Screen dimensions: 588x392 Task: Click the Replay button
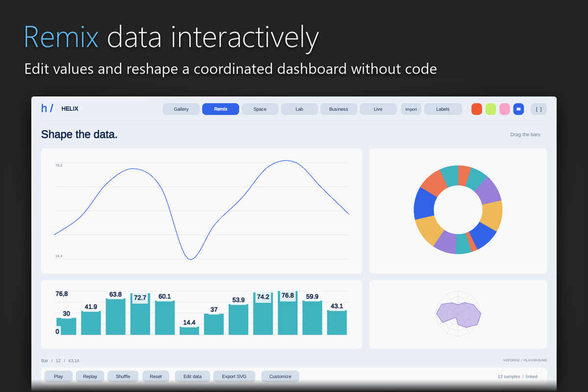click(x=90, y=376)
